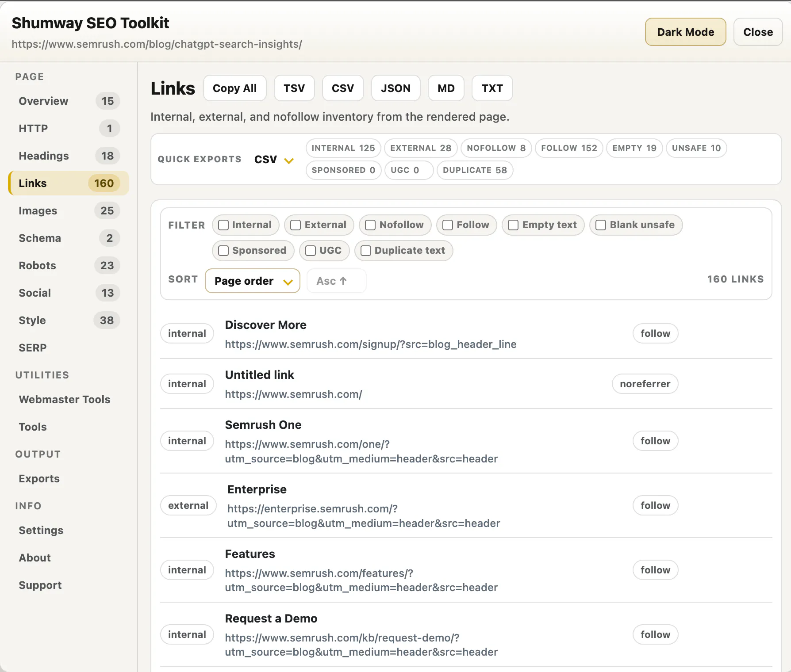Viewport: 791px width, 672px height.
Task: Open the Enterprise link URL
Action: tap(364, 516)
